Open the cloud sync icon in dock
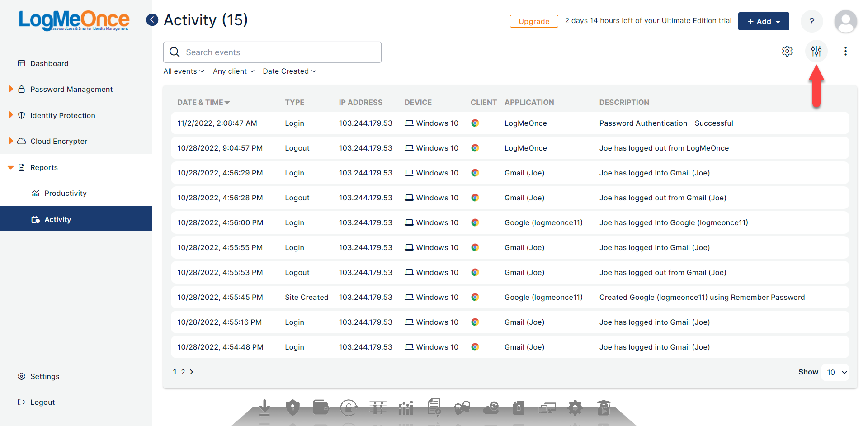 [491, 408]
